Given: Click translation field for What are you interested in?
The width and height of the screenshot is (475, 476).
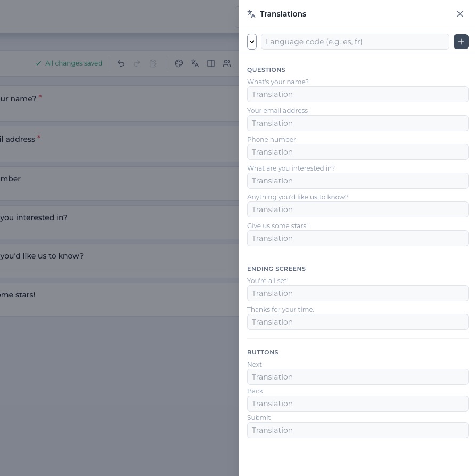Looking at the screenshot, I should [x=358, y=181].
